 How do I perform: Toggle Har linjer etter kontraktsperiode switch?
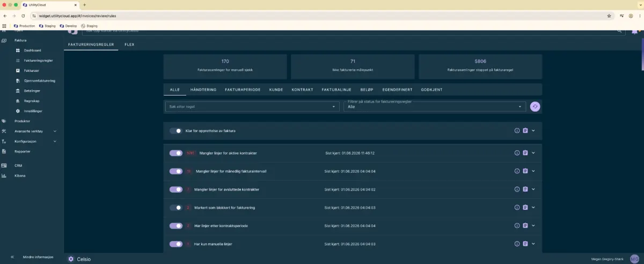[176, 226]
